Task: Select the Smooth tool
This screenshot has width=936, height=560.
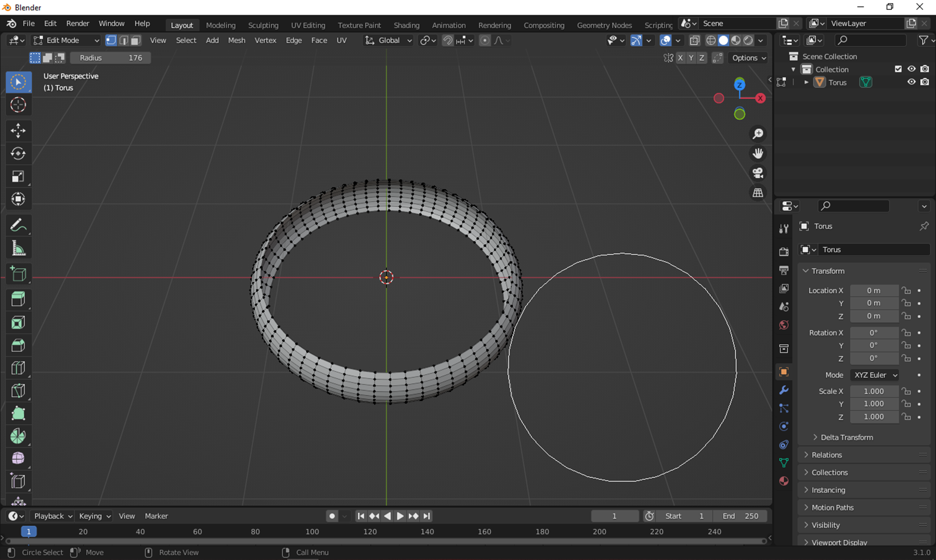Action: (x=18, y=459)
